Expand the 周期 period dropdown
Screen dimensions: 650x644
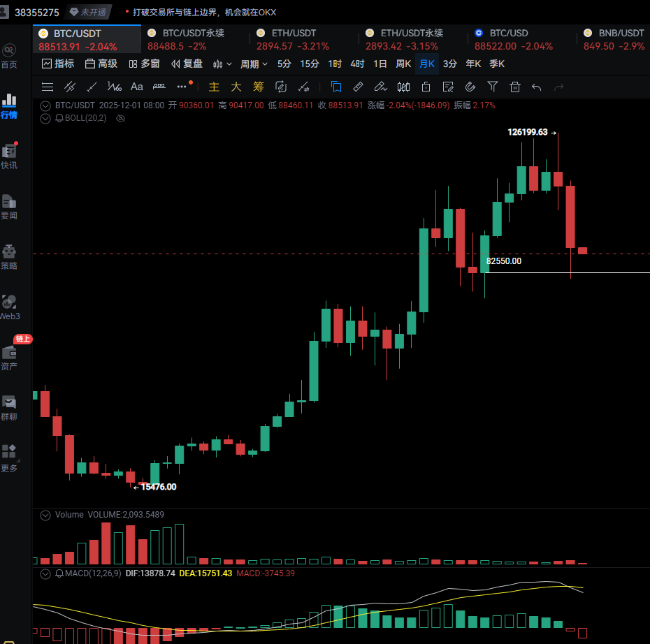(254, 64)
